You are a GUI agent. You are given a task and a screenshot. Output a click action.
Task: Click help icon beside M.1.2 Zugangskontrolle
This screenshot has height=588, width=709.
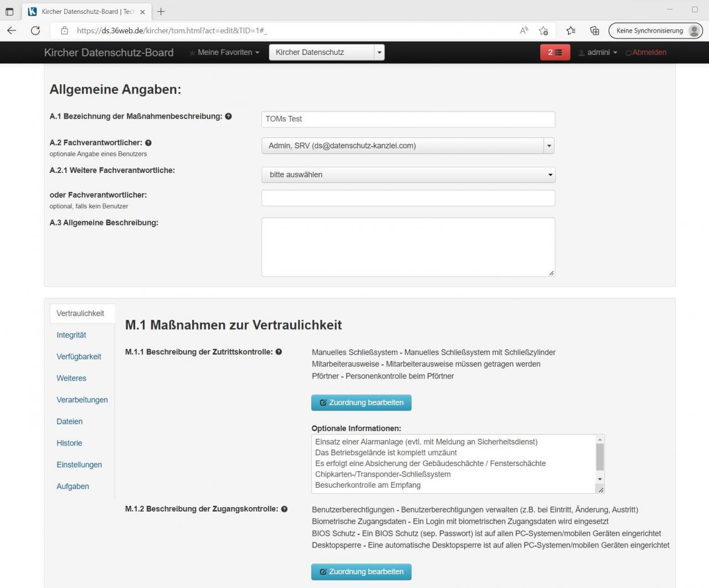[284, 509]
